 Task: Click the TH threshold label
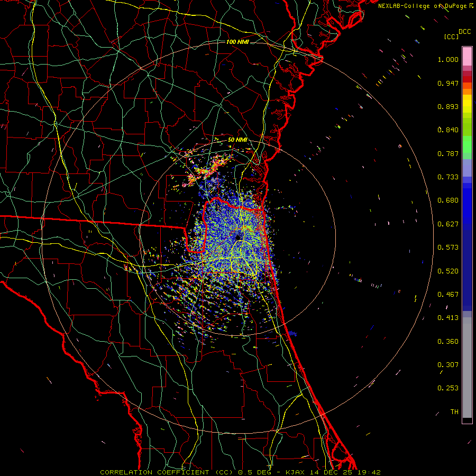[x=454, y=412]
